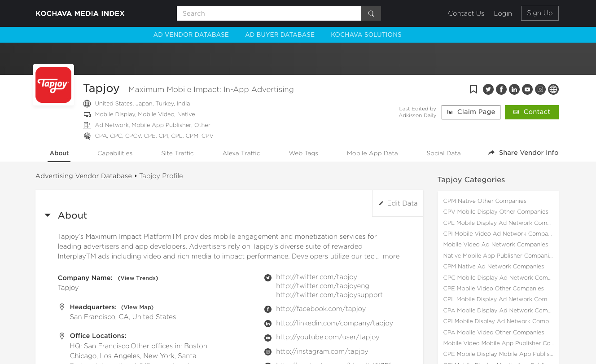
Task: Open Tapjoy's Facebook header icon
Action: click(501, 89)
